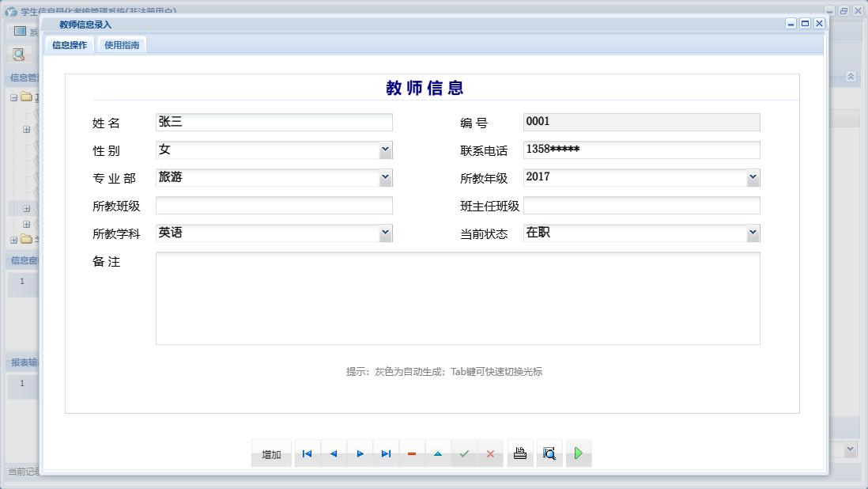The width and height of the screenshot is (868, 489).
Task: Open the 性别 gender dropdown
Action: coord(385,150)
